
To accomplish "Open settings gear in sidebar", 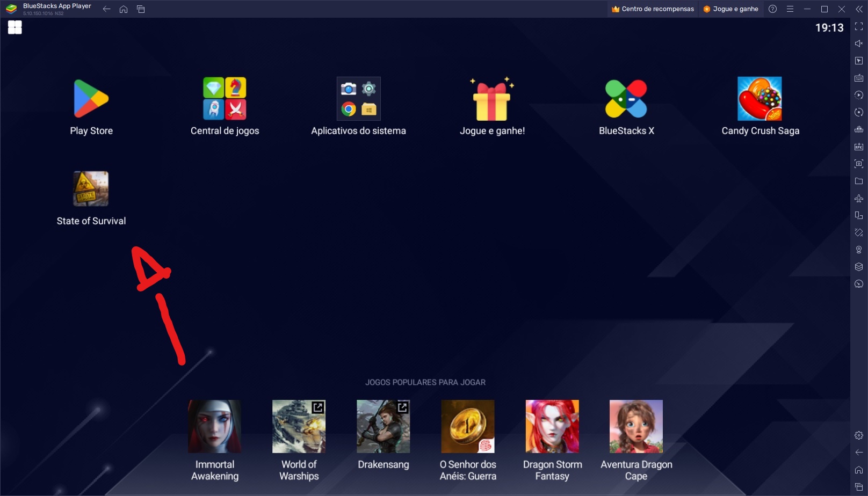I will [x=859, y=435].
